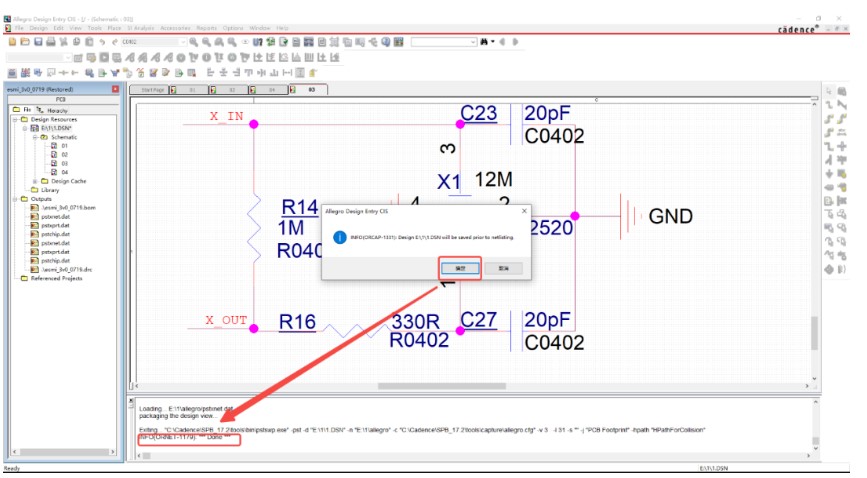Click the first icon in the third toolbar row

[x=12, y=72]
